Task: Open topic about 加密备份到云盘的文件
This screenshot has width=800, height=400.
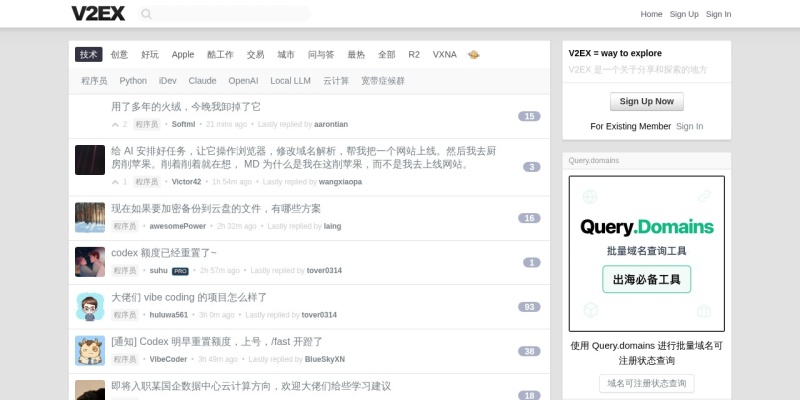Action: [216, 209]
